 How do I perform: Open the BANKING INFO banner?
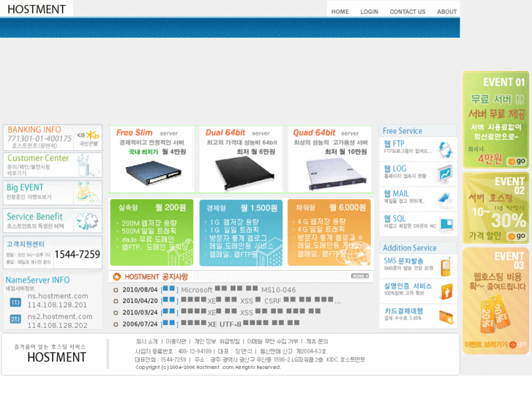click(x=53, y=138)
